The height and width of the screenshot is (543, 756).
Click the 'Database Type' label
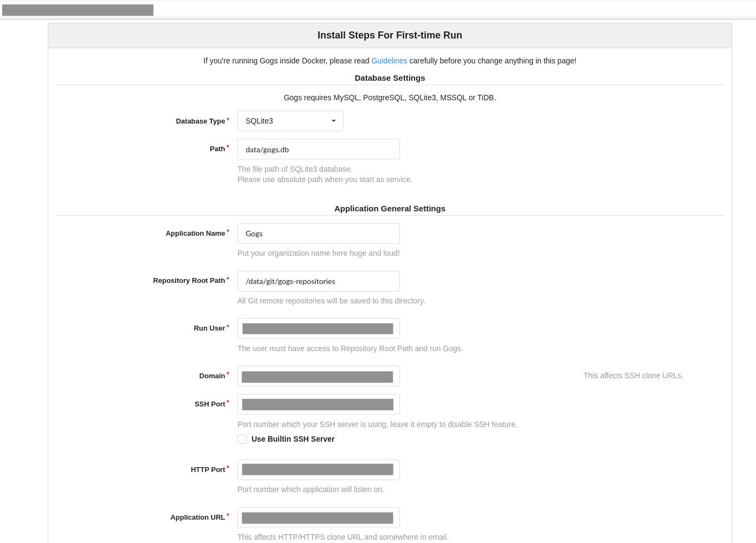pos(201,121)
